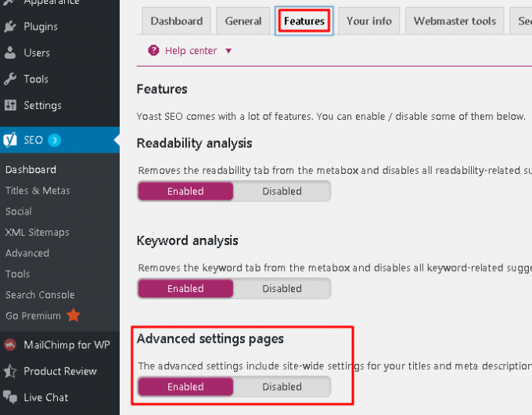532x415 pixels.
Task: Go to SEO Dashboard submenu
Action: pos(31,169)
